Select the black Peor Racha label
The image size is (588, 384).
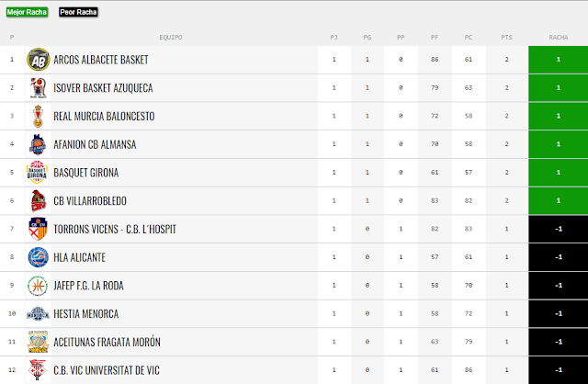[x=78, y=12]
